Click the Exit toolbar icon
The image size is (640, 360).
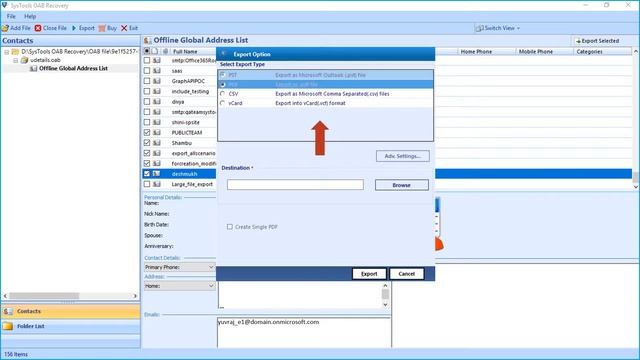(x=124, y=28)
